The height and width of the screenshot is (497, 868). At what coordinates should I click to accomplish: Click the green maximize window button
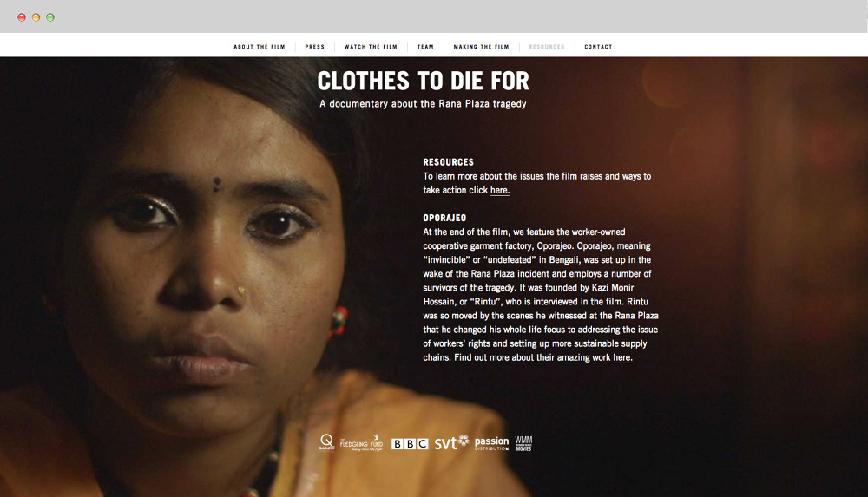pos(50,17)
